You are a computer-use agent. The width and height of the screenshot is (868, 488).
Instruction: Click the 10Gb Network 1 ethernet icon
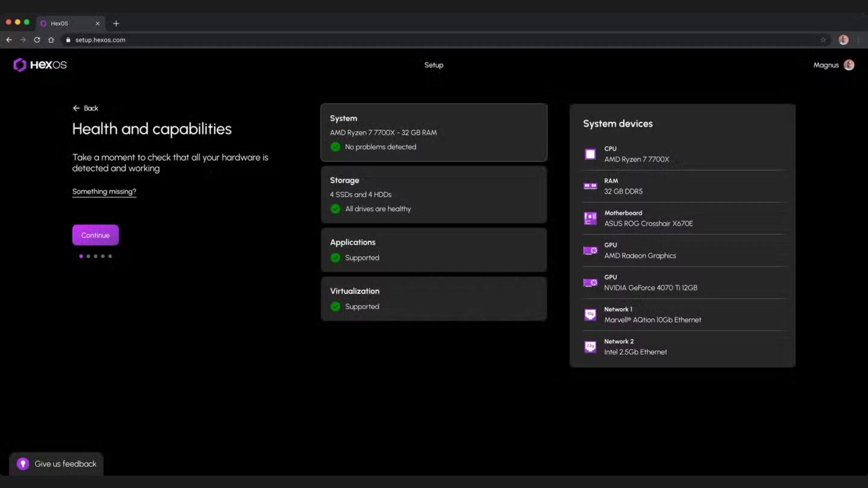point(590,314)
